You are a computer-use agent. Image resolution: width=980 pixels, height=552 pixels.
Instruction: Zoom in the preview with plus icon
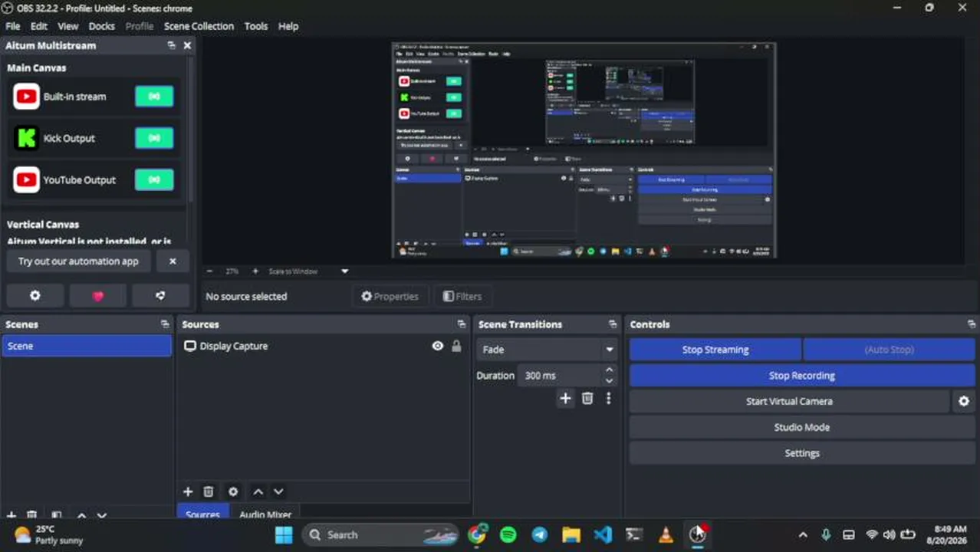point(255,271)
